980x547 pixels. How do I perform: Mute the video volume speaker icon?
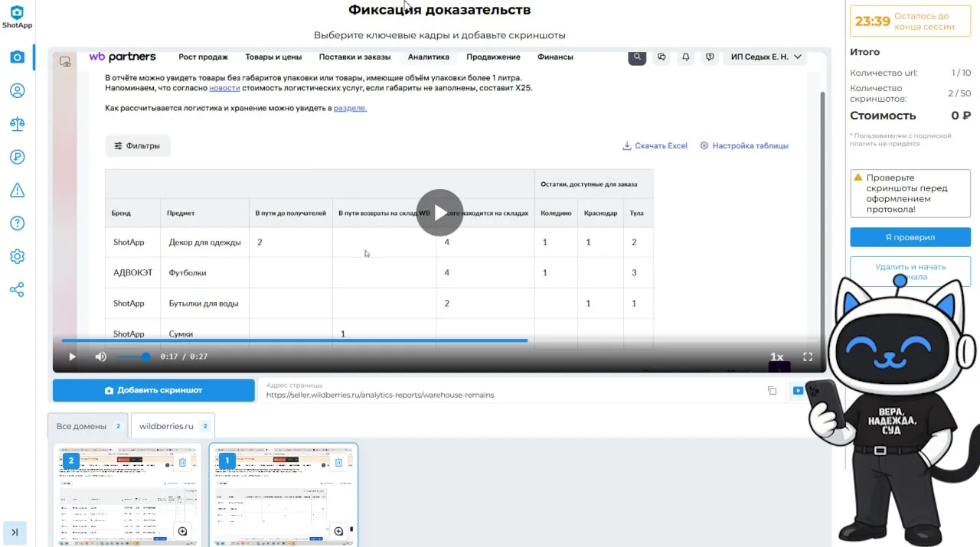coord(100,357)
